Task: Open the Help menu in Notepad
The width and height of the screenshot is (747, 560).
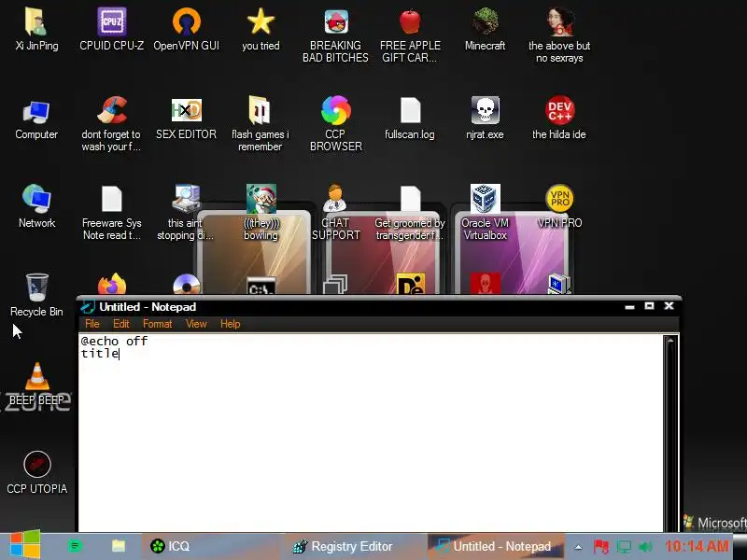Action: (230, 324)
